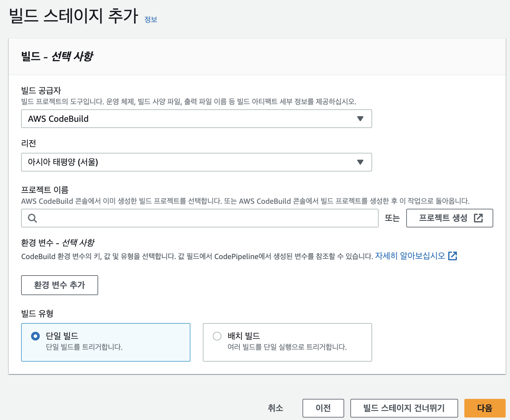Click the 이전 button
Screen dimensions: 510x420
coord(323,408)
